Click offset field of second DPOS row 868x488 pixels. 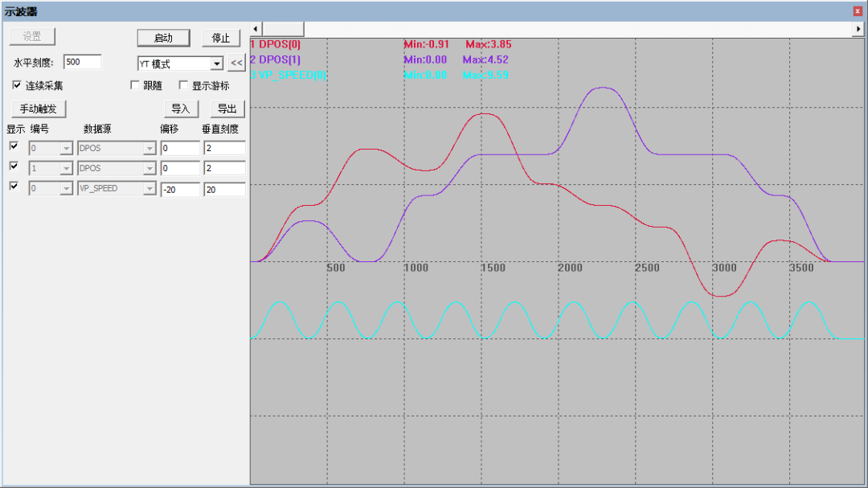(x=180, y=168)
